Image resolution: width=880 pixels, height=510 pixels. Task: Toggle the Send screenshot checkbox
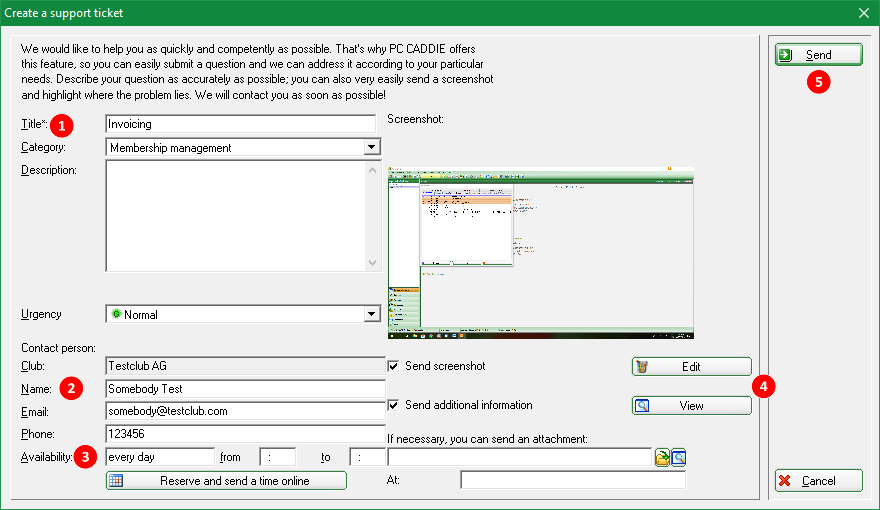[393, 366]
